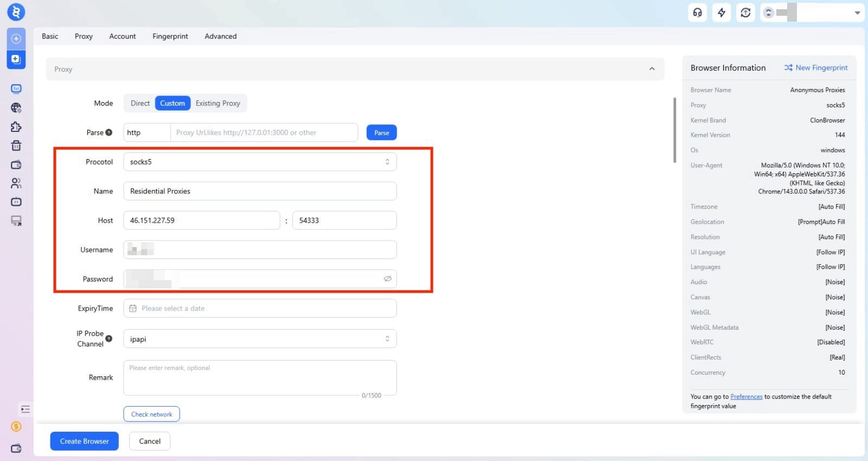Viewport: 868px width, 461px height.
Task: Select Existing Proxy mode
Action: (x=218, y=103)
